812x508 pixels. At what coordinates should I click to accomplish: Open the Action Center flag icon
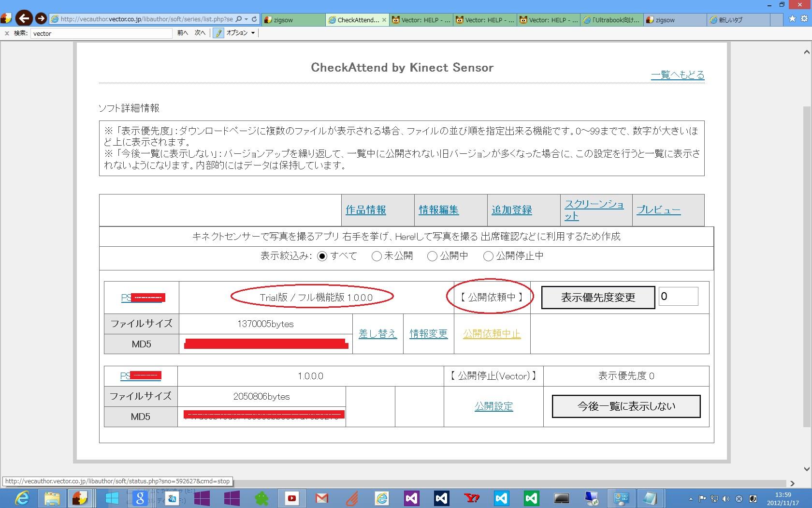(702, 499)
